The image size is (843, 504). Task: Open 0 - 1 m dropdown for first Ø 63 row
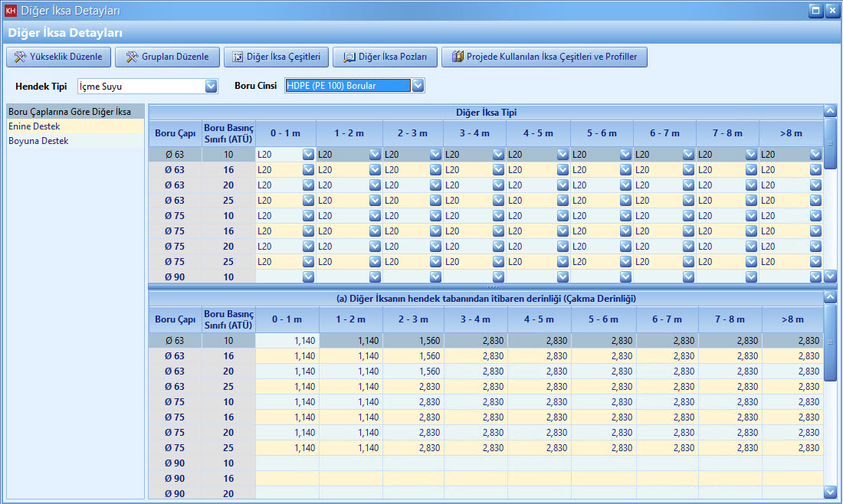click(x=308, y=154)
